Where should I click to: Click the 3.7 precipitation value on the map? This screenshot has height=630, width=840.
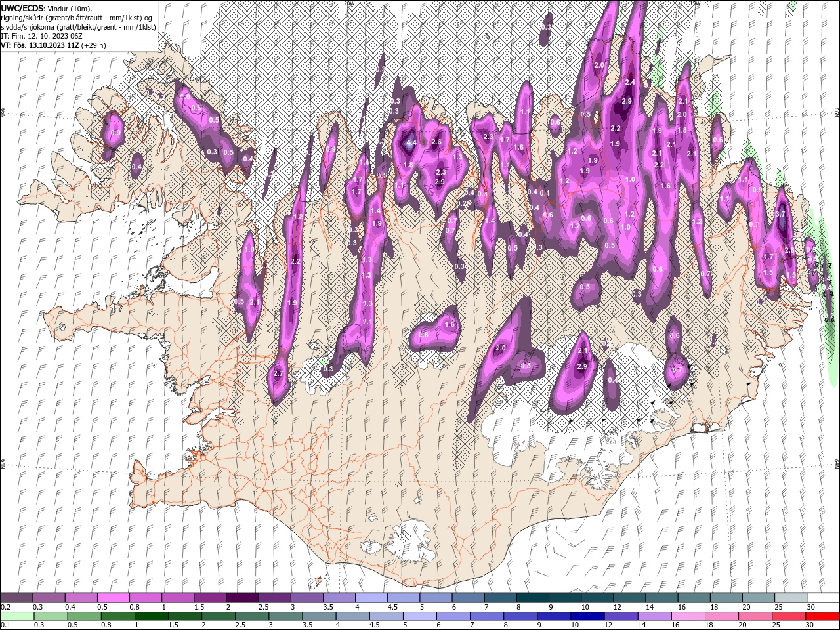781,214
